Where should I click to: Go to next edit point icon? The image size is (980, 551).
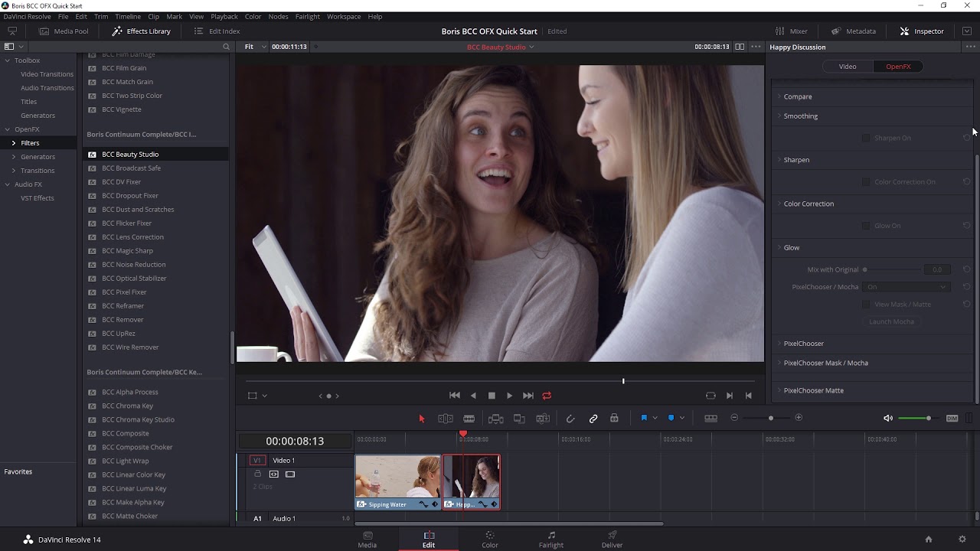730,396
